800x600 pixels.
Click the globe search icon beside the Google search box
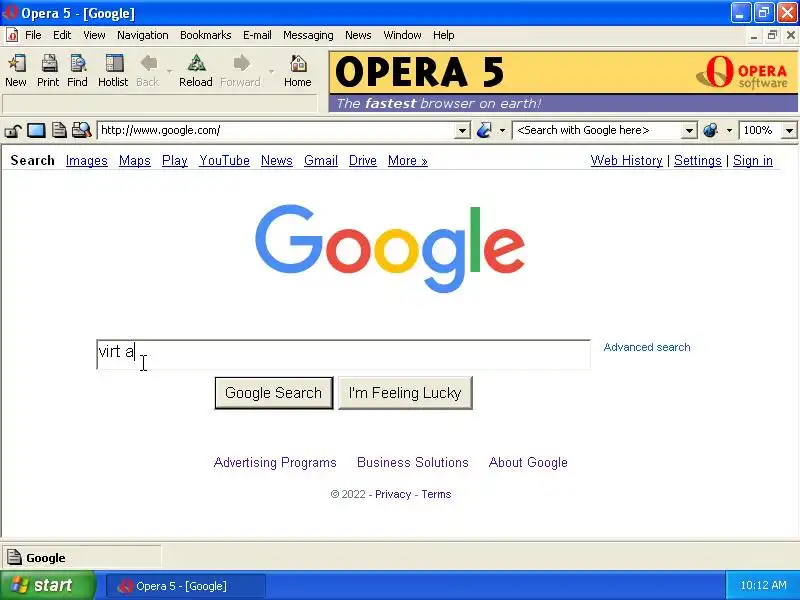point(710,131)
